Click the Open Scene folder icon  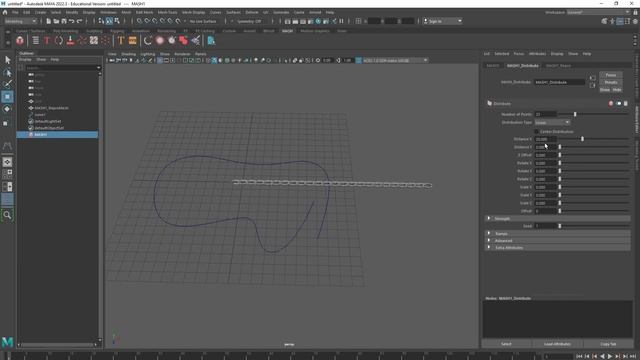point(56,21)
